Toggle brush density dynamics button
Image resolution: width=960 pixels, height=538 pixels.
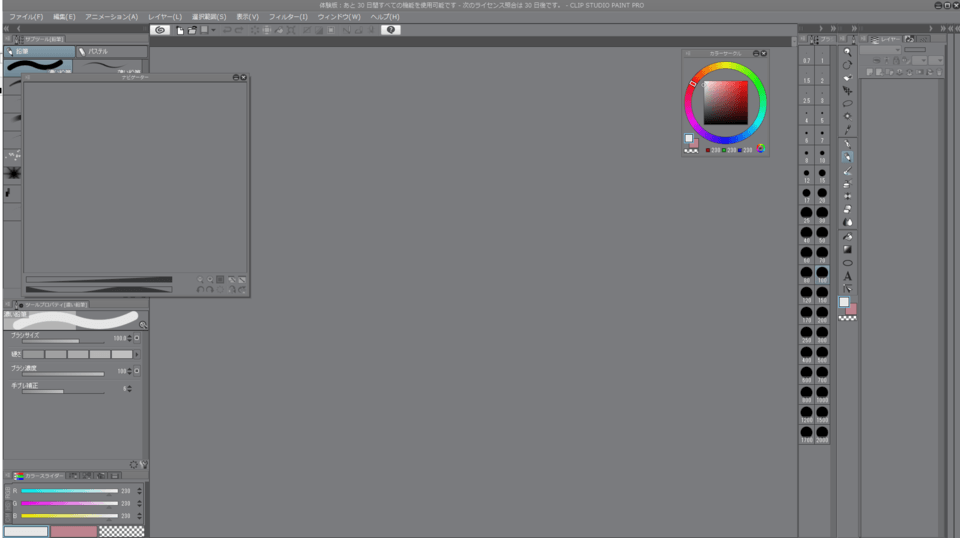click(136, 371)
